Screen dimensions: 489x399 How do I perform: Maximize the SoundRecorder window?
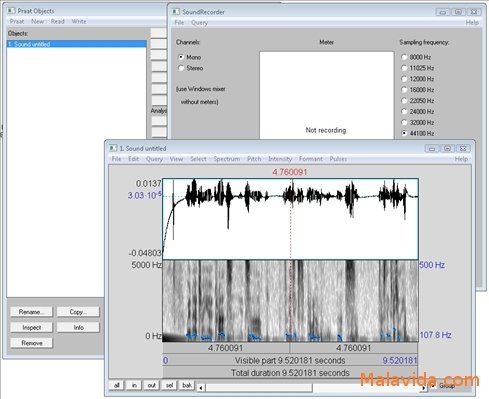(x=458, y=12)
